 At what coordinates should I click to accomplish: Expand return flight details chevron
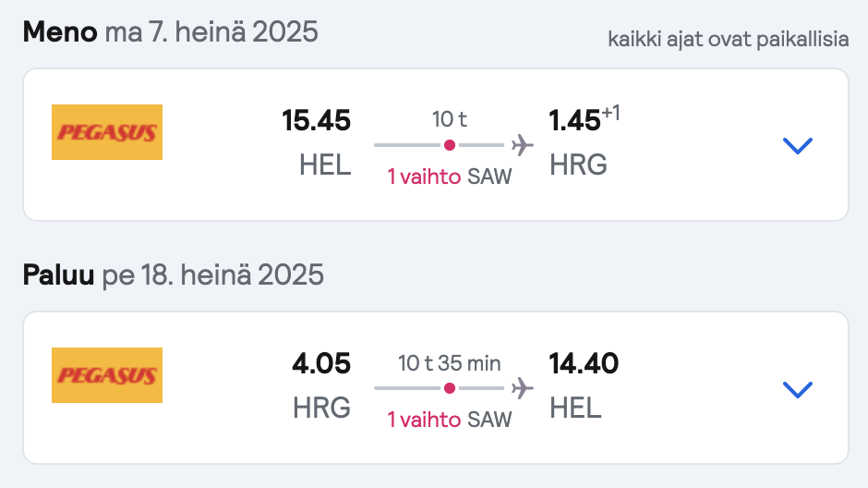[x=798, y=389]
